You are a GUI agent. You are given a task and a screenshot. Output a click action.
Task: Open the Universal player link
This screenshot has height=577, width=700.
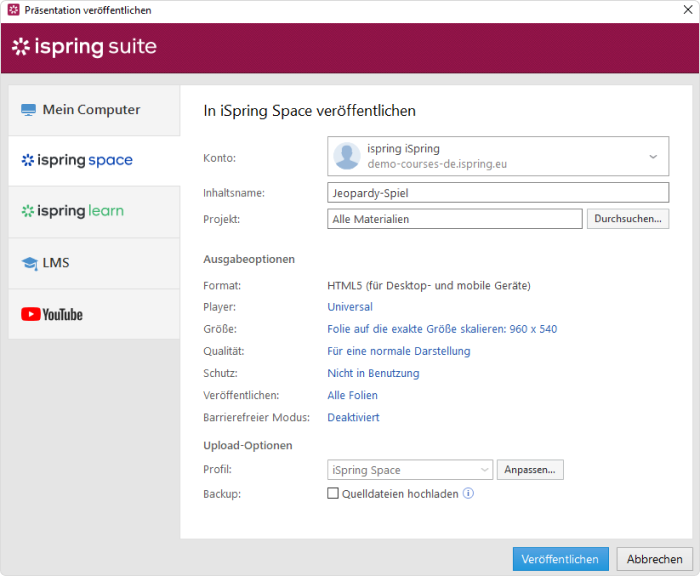[x=350, y=307]
